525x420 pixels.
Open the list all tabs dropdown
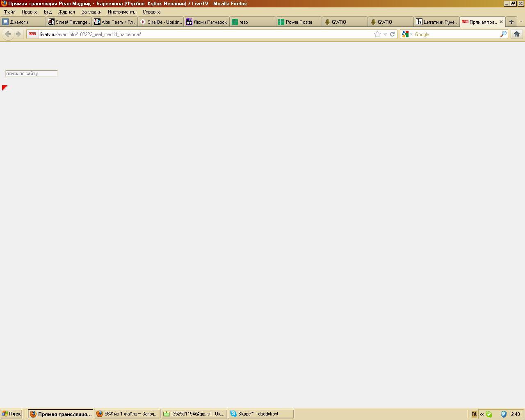521,22
